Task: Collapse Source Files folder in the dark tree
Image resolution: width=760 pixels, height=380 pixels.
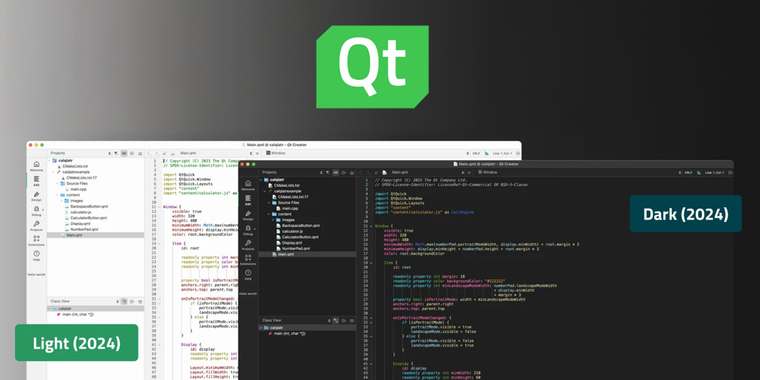Action: [x=269, y=203]
